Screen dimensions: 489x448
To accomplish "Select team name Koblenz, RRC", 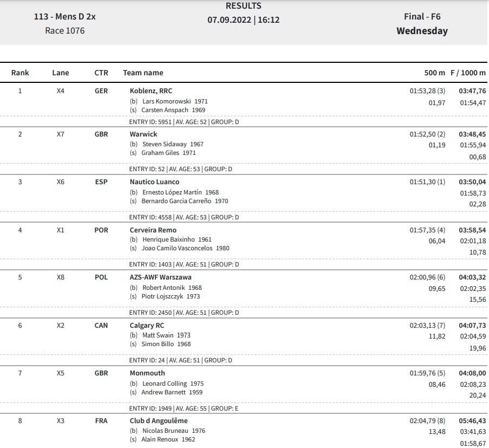I will 151,91.
